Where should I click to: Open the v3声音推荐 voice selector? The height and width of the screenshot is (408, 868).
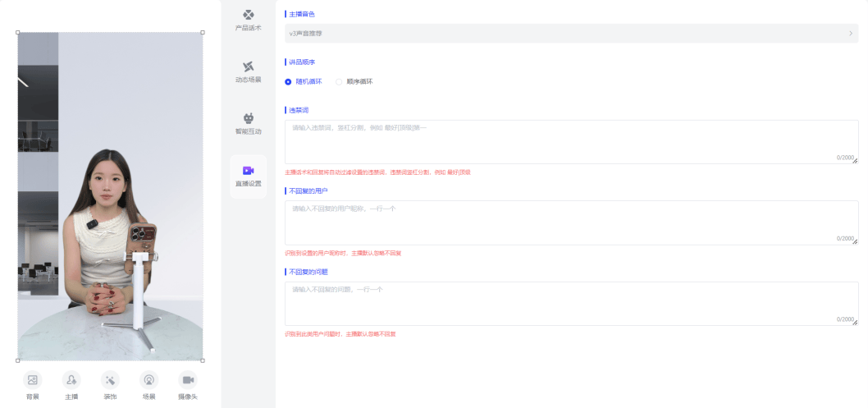point(571,33)
